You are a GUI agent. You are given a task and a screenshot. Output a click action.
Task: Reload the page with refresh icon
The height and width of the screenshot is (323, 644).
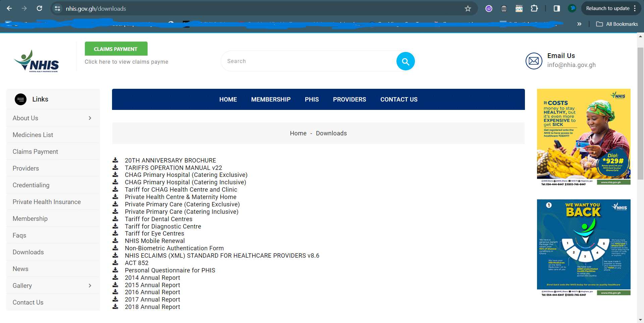click(x=39, y=8)
